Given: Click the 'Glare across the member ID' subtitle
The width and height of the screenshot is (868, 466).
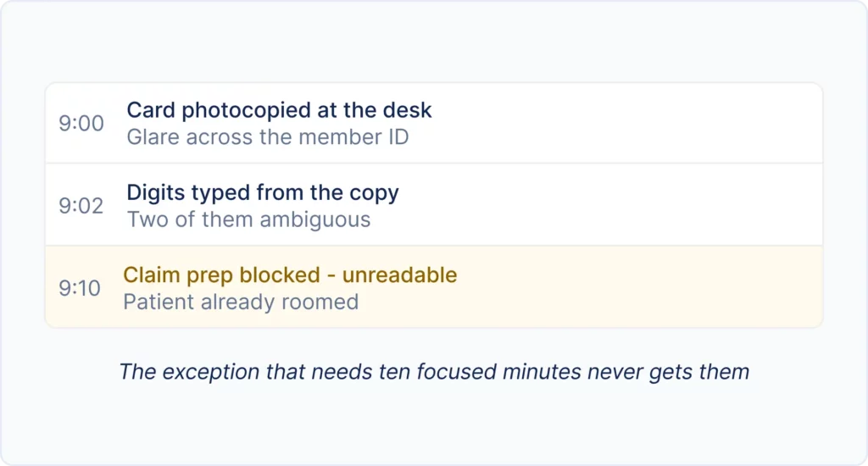Looking at the screenshot, I should 268,136.
